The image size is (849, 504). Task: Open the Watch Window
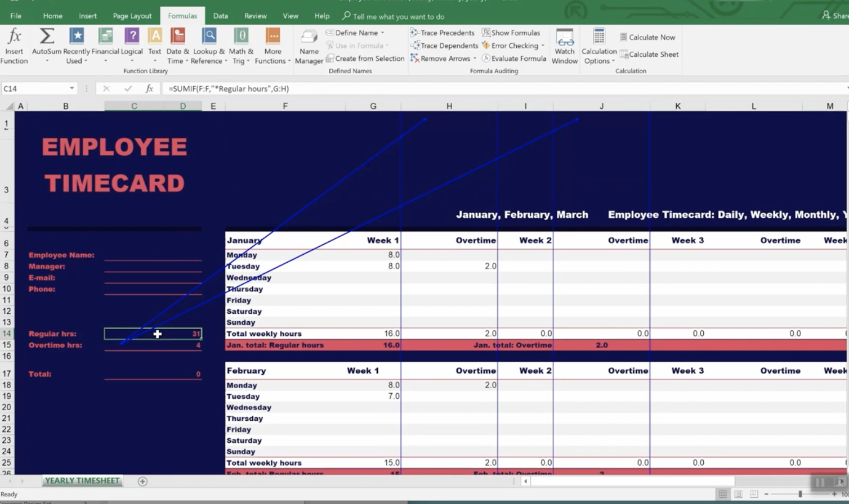tap(565, 45)
